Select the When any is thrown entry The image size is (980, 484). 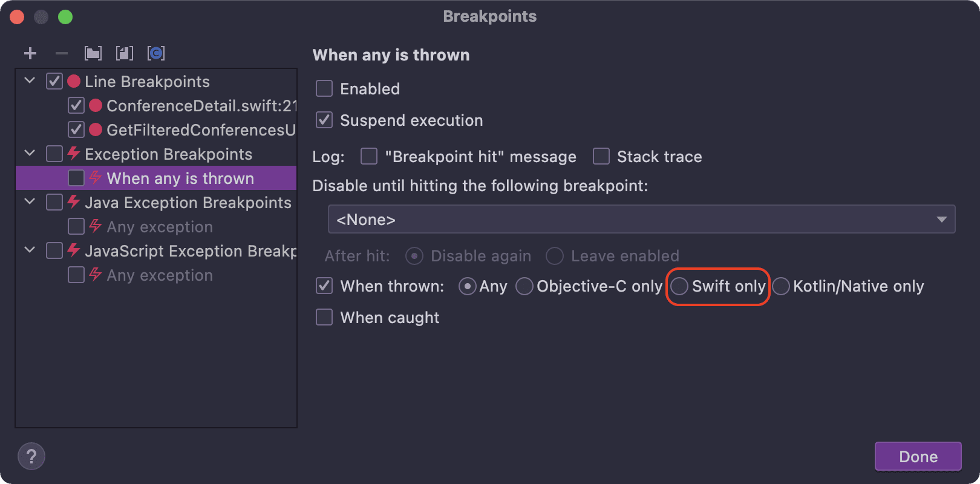180,178
